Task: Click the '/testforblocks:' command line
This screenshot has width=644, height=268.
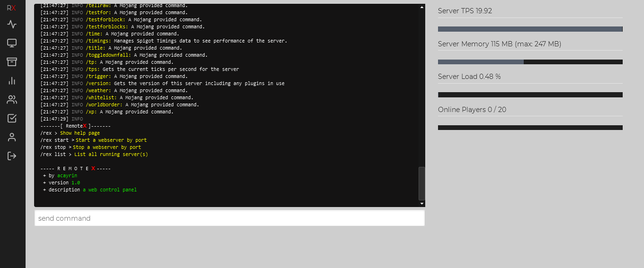Action: tap(123, 26)
